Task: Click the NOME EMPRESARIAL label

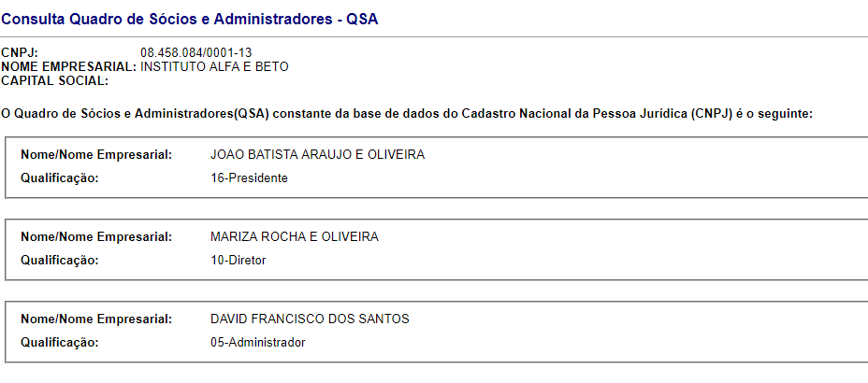Action: (68, 67)
